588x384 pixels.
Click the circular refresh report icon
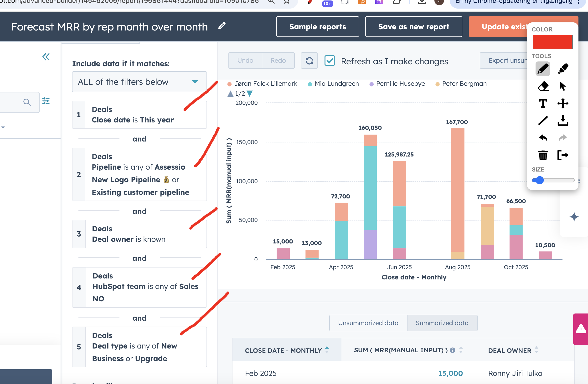point(309,61)
